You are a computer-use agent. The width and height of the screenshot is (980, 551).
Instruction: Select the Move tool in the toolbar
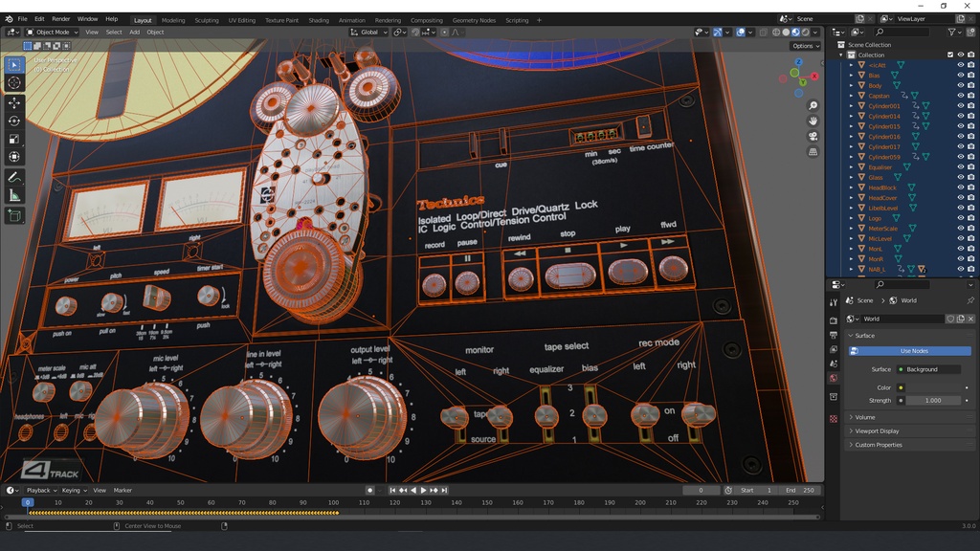click(14, 101)
